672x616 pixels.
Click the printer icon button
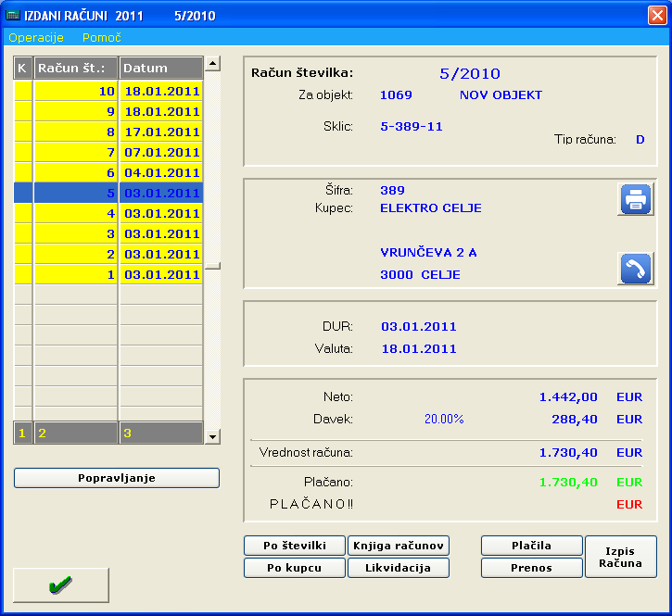pyautogui.click(x=635, y=199)
